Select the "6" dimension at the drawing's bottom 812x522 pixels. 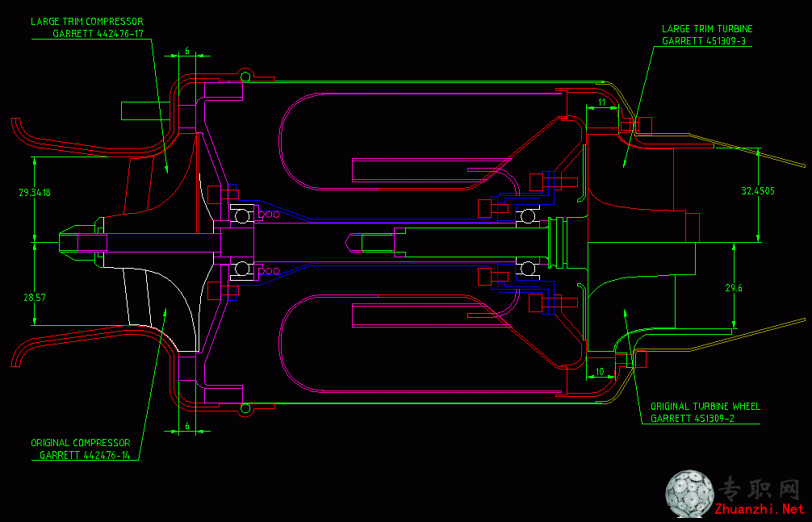(187, 426)
